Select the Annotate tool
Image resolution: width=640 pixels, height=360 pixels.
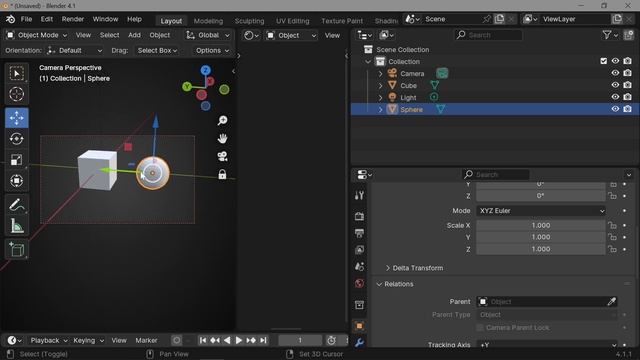17,204
